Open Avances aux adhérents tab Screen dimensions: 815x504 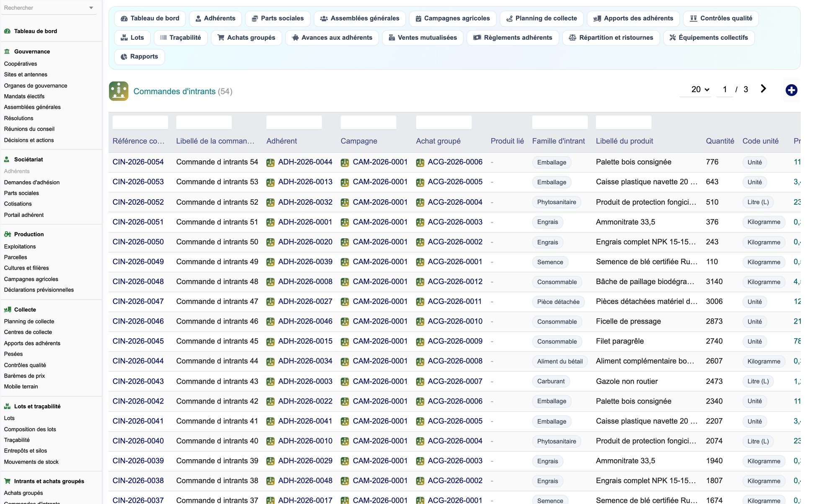click(332, 38)
